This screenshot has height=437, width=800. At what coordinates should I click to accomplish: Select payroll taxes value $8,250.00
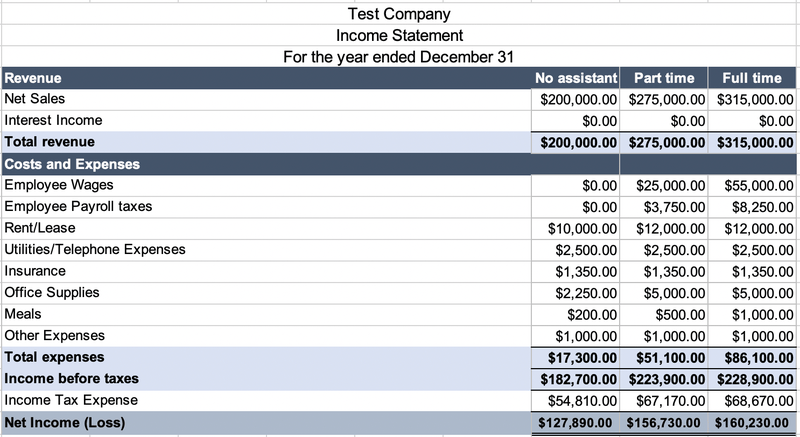coord(752,207)
